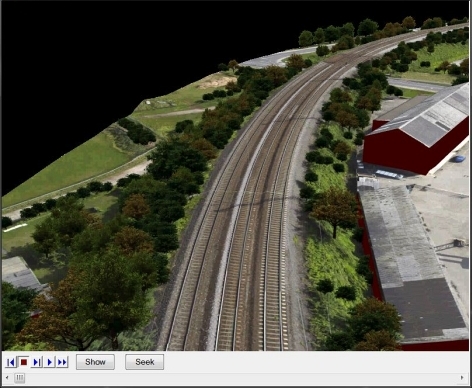Image resolution: width=472 pixels, height=388 pixels.
Task: Stop playback with the red square button
Action: pos(24,362)
